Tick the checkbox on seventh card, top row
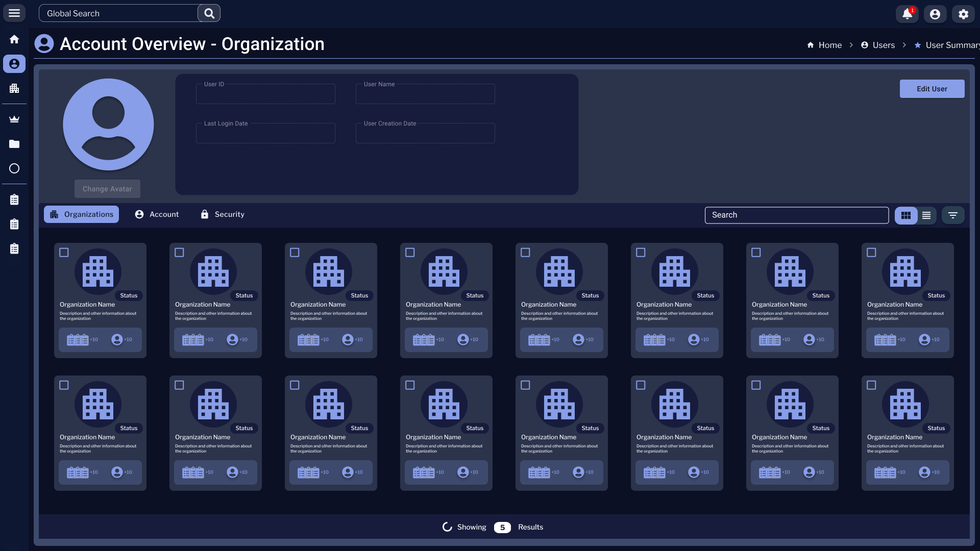The image size is (980, 551). pos(756,253)
